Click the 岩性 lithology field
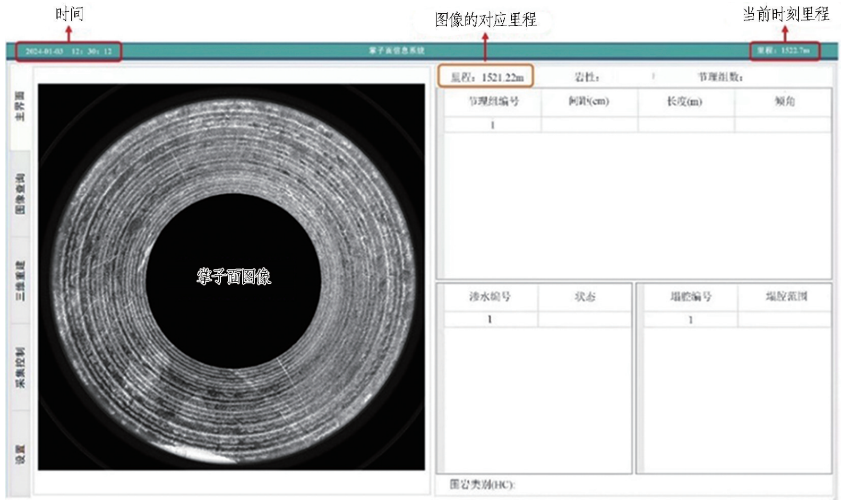 pos(587,77)
